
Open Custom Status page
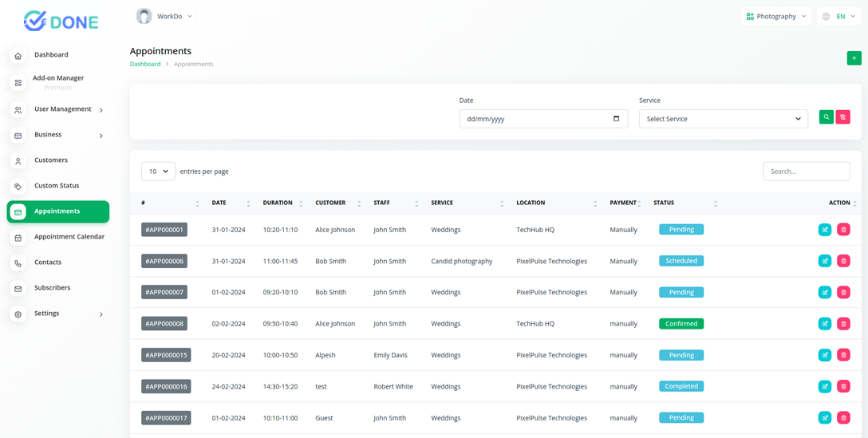[x=57, y=186]
